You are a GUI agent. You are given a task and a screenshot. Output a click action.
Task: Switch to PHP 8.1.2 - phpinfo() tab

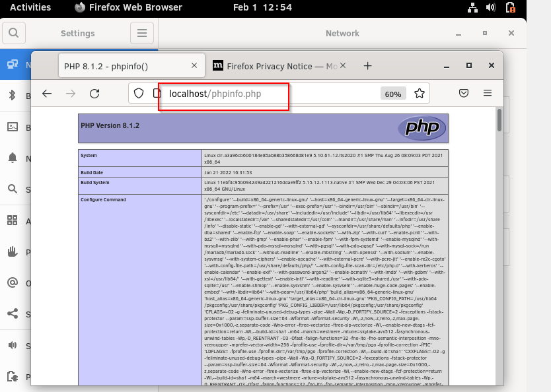131,65
